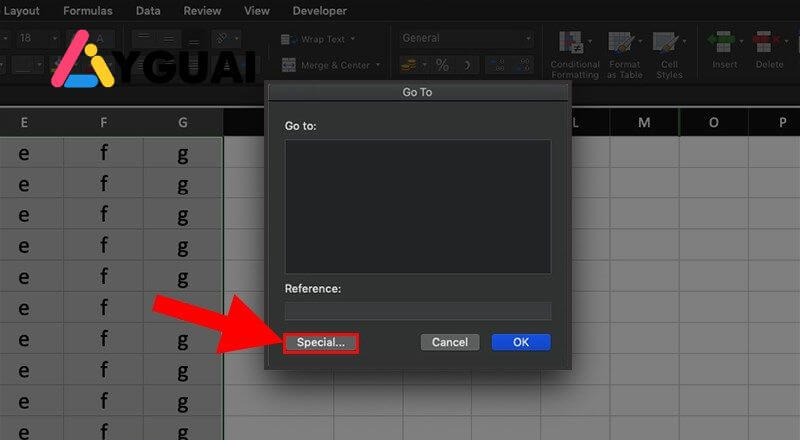Open the Cell Styles gallery icon

click(668, 45)
